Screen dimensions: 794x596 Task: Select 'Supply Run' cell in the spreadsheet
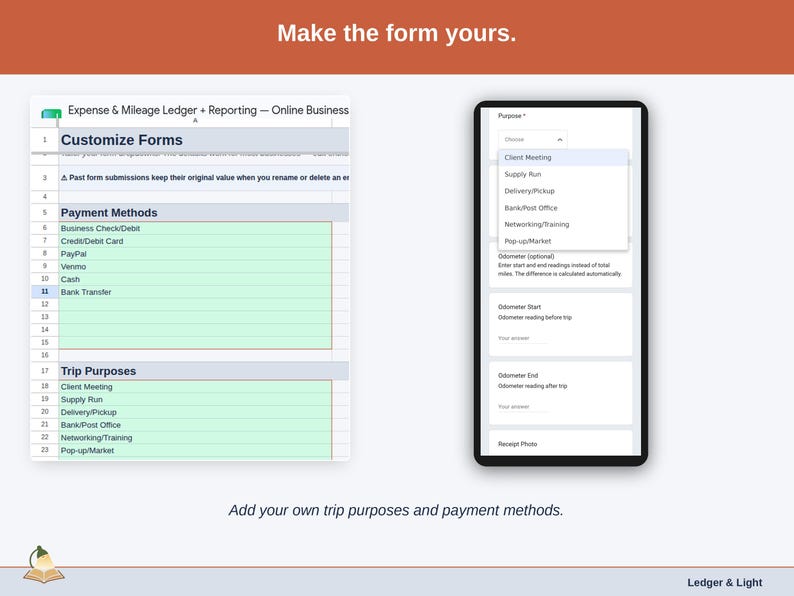pos(195,400)
